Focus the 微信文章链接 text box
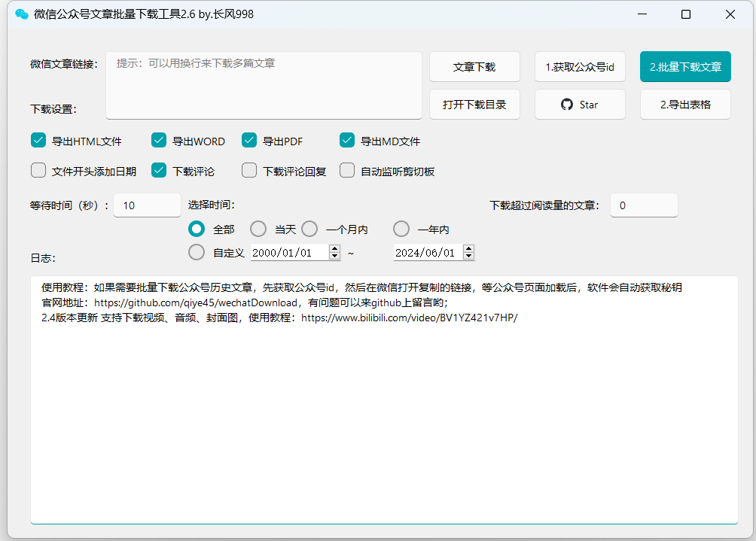 click(264, 85)
